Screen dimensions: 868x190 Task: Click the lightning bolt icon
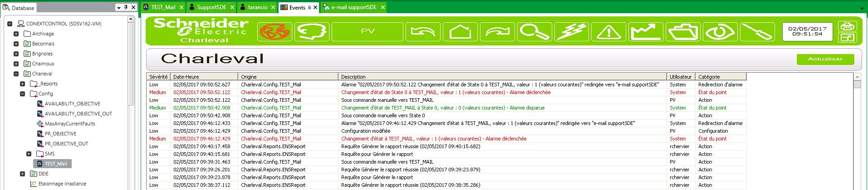point(571,32)
